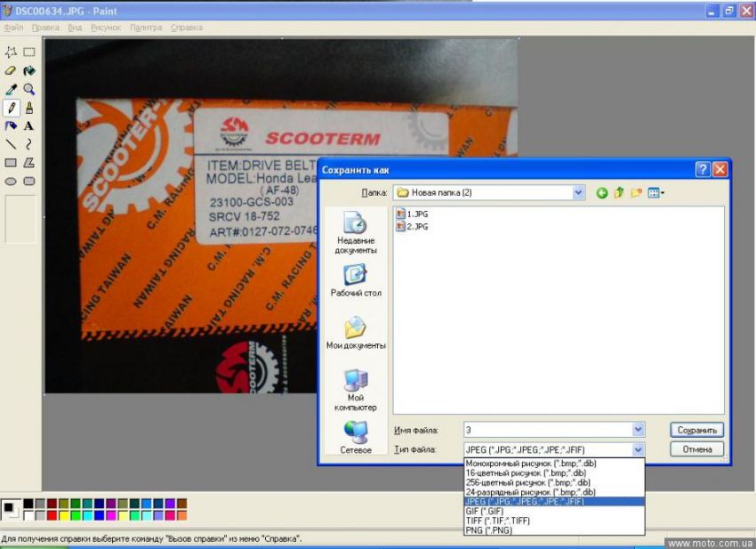
Task: Pick the yellow palette color
Action: click(x=64, y=515)
